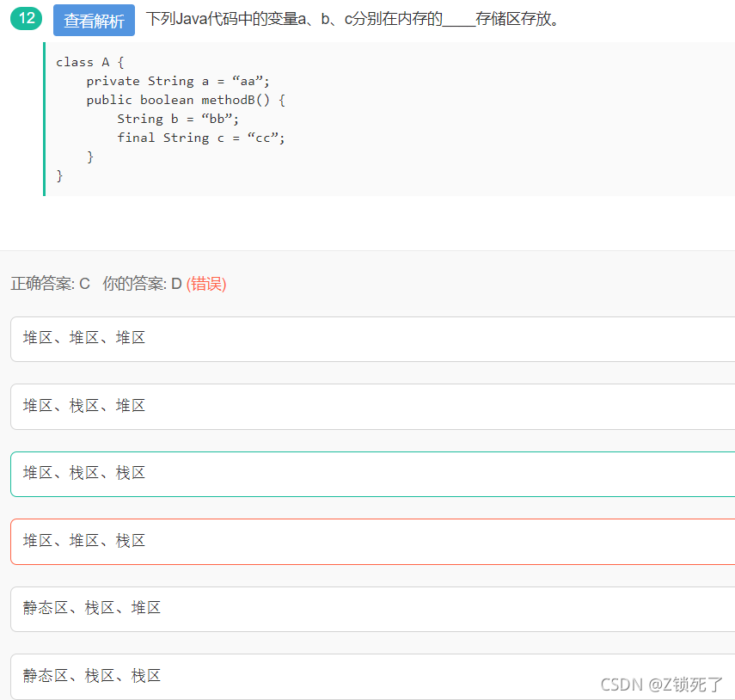Select the wrong option 堆区、堆区、栈区
The height and width of the screenshot is (700, 735).
click(x=372, y=542)
